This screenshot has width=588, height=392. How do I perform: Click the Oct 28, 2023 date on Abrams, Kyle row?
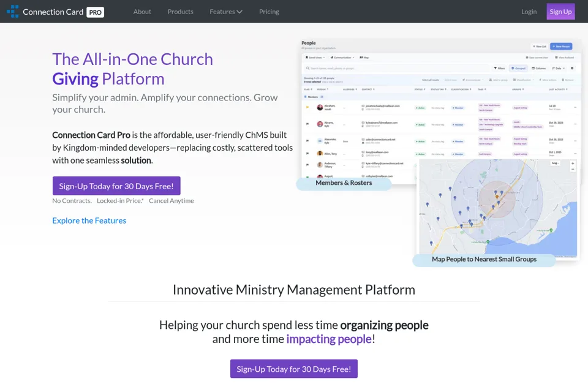click(x=556, y=123)
